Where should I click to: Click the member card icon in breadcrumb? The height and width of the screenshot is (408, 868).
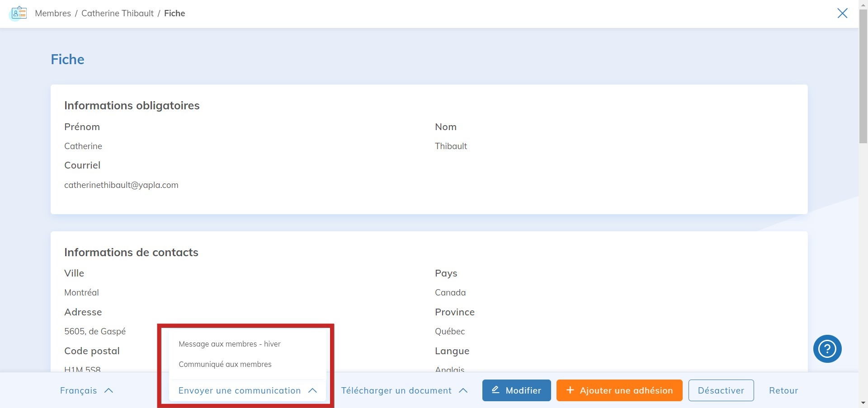[19, 13]
